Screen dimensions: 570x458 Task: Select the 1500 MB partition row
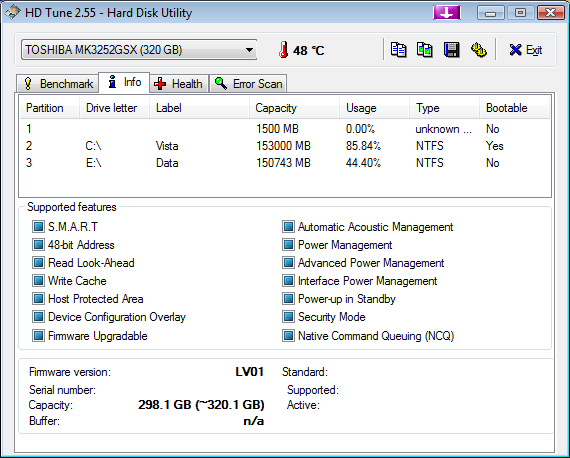[x=285, y=129]
